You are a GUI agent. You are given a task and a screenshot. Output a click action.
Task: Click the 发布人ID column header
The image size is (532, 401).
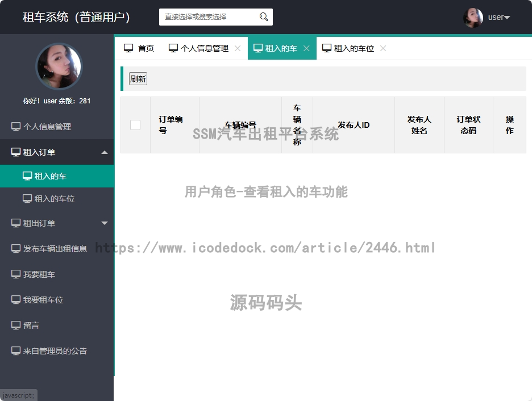coord(354,125)
